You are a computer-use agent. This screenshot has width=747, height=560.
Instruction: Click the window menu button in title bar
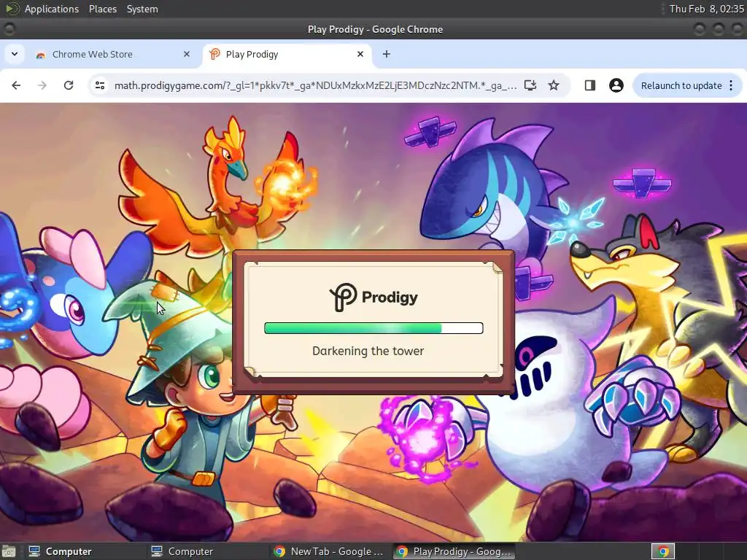[9, 29]
